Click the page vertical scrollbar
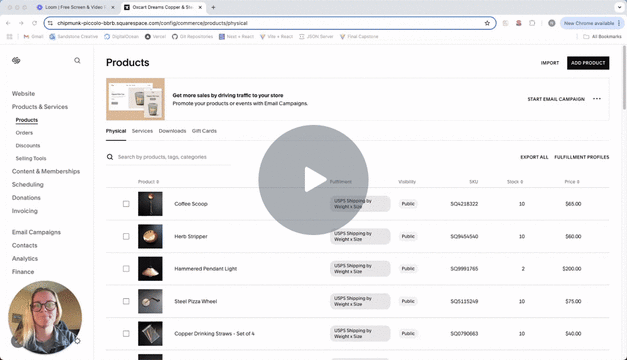This screenshot has width=627, height=360. coord(624,77)
